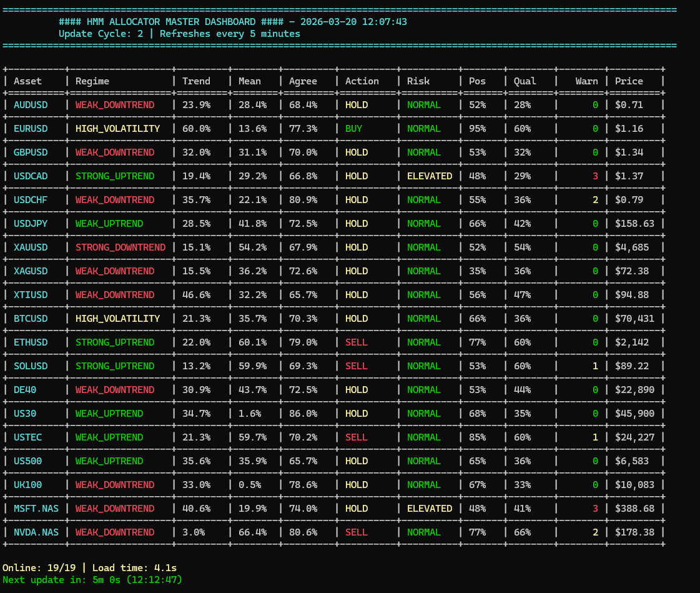Click the Load time: 4.1s text
The width and height of the screenshot is (700, 593).
(134, 568)
